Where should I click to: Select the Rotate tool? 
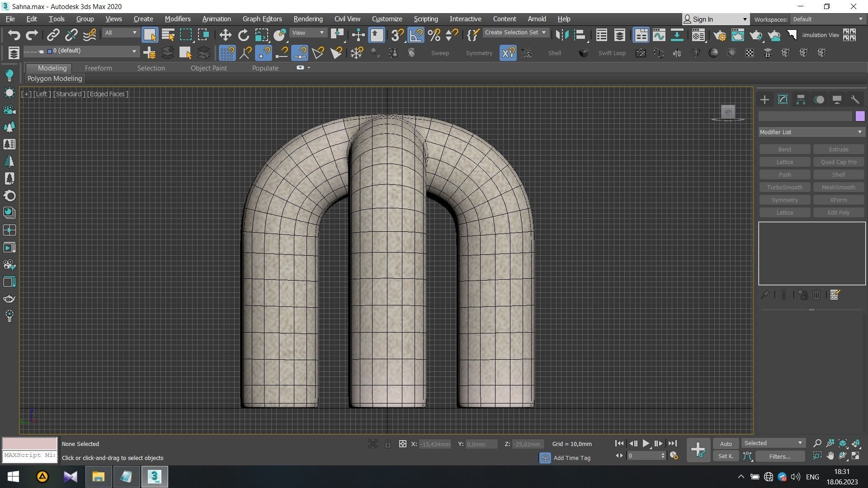(243, 35)
